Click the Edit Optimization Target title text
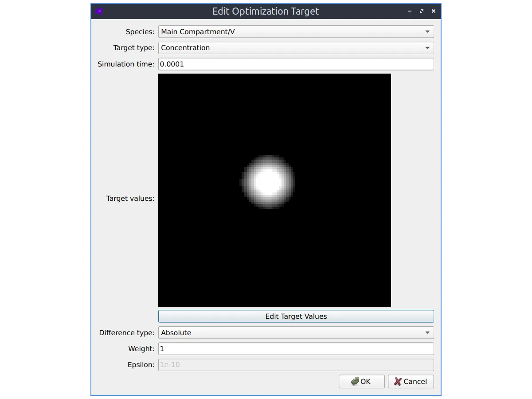Viewport: 532px width, 399px height. (266, 11)
